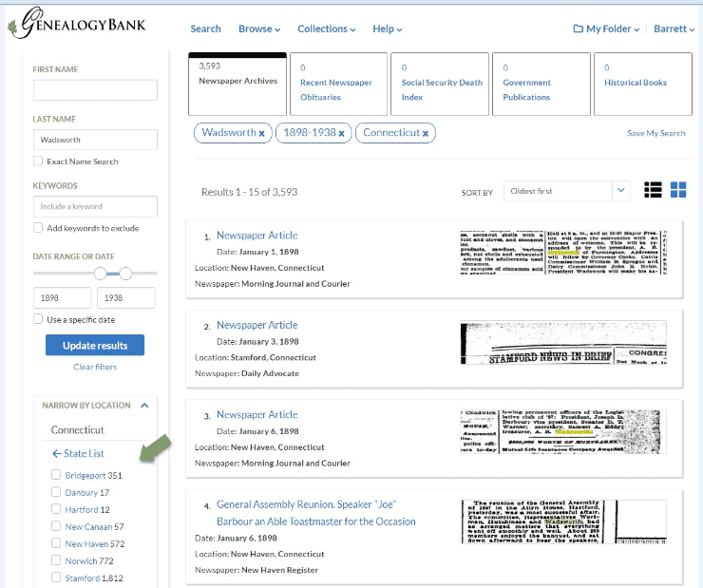Select the Recent Newspaper Obituaries tab
The height and width of the screenshot is (588, 703).
click(338, 84)
